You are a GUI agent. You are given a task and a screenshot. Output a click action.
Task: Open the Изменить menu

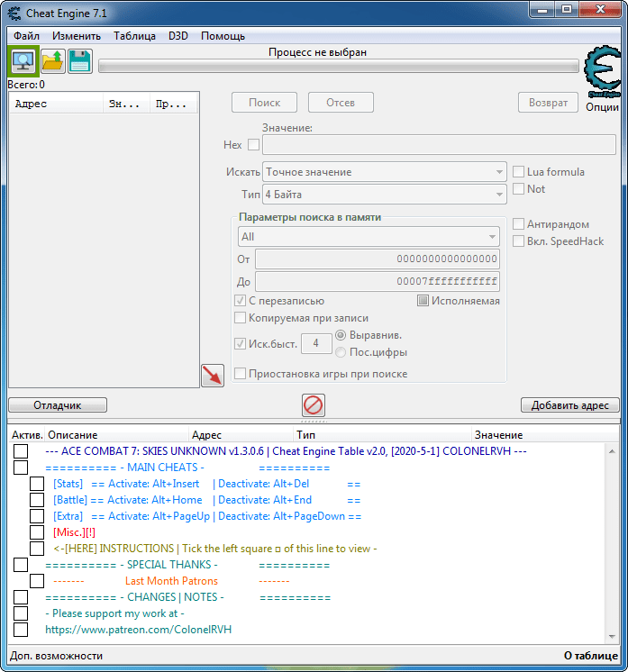point(77,36)
